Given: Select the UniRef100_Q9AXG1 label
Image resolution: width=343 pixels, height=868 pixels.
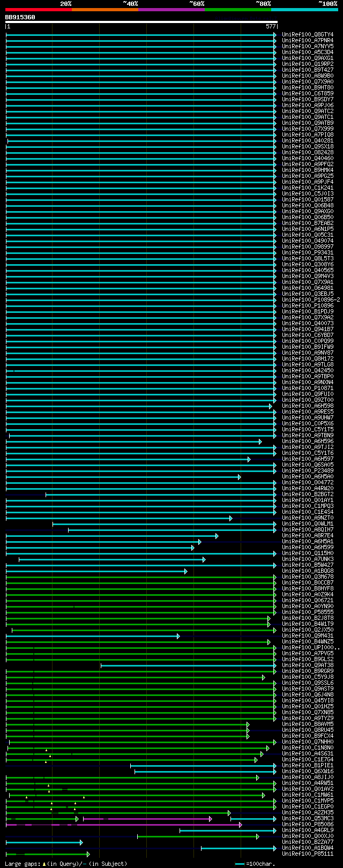Looking at the screenshot, I should tap(308, 58).
